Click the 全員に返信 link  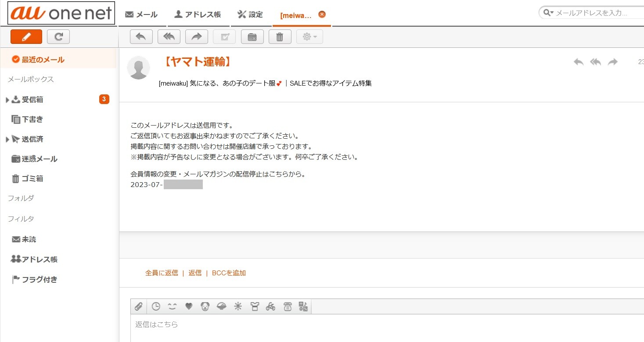pyautogui.click(x=162, y=273)
